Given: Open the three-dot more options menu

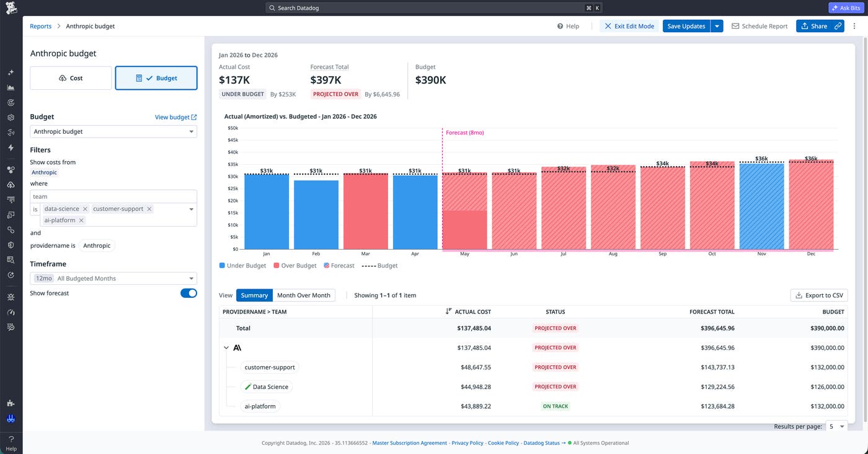Looking at the screenshot, I should 854,26.
